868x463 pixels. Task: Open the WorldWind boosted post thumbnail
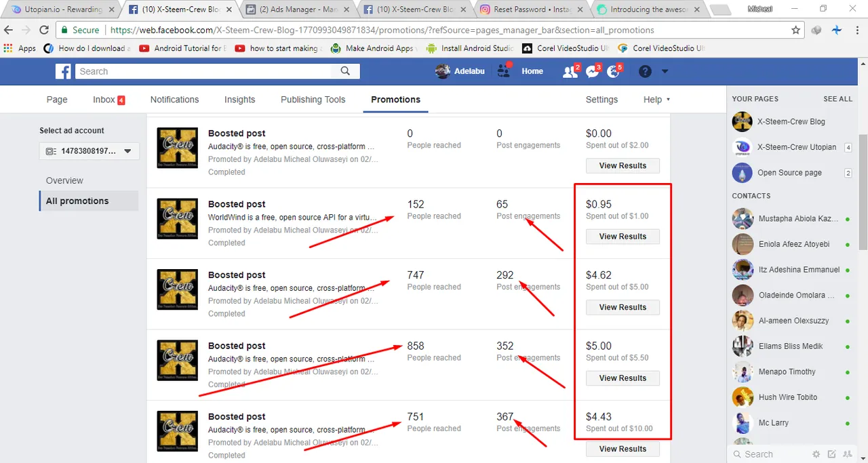coord(177,219)
